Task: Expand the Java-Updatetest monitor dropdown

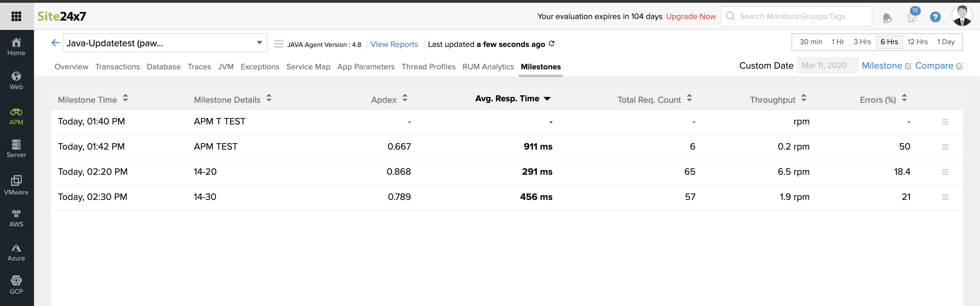Action: click(x=259, y=42)
